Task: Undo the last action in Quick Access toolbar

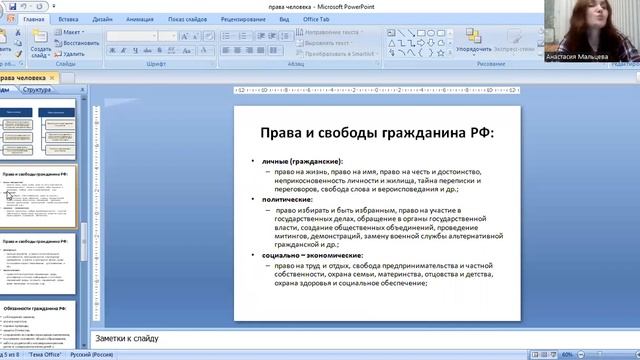Action: [x=24, y=7]
